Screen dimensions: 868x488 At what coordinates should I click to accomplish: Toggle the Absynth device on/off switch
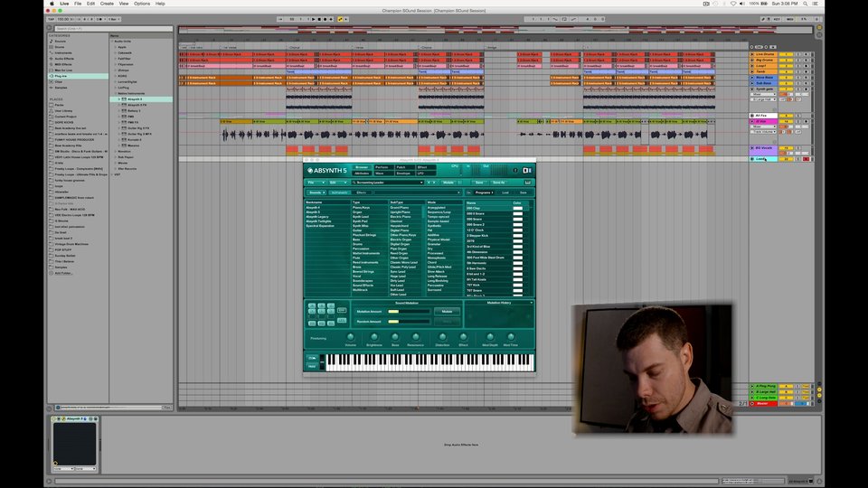(x=53, y=418)
